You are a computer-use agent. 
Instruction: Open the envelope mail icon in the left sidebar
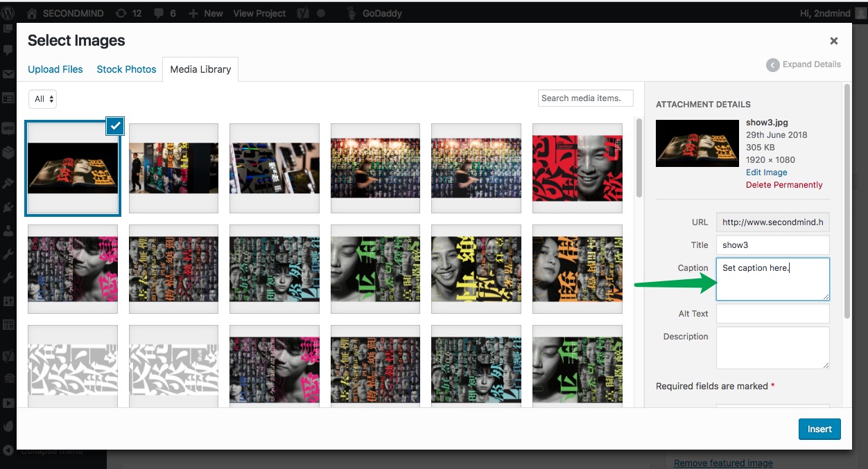(8, 74)
